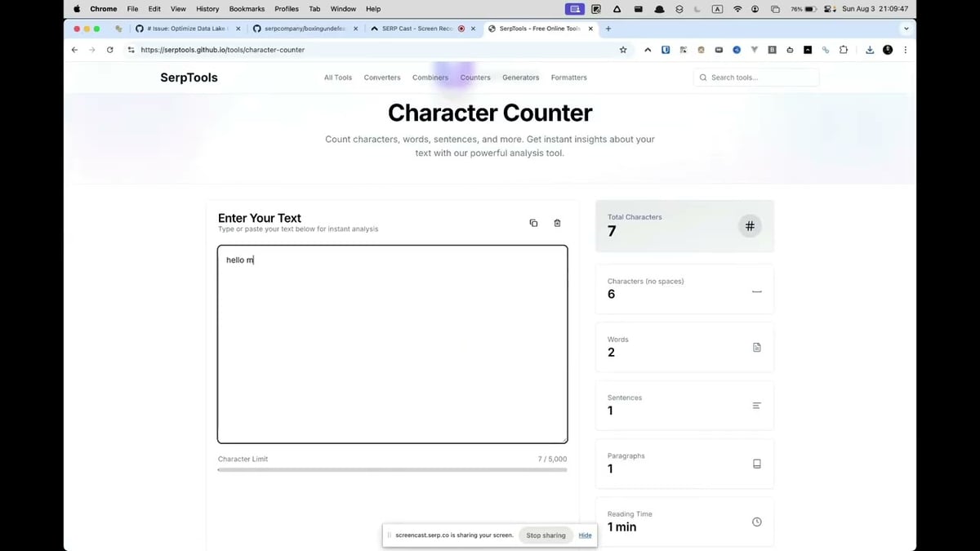Viewport: 980px width, 551px height.
Task: Click the Character Limit progress bar
Action: click(x=392, y=469)
